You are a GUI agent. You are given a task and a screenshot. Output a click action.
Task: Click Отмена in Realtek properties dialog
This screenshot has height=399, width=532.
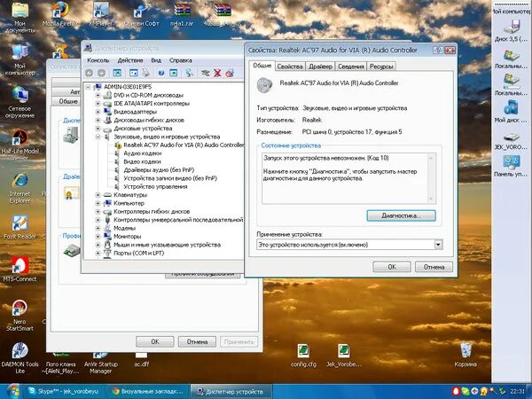click(x=434, y=267)
